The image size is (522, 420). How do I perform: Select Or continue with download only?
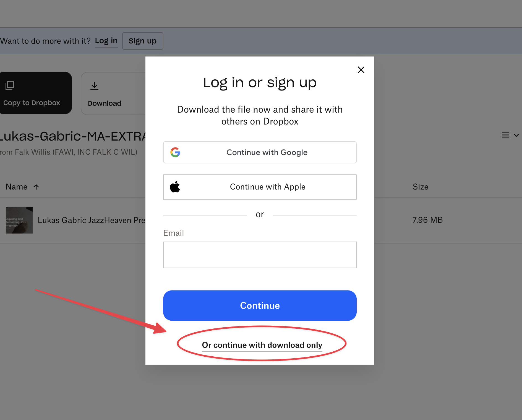[x=262, y=345]
